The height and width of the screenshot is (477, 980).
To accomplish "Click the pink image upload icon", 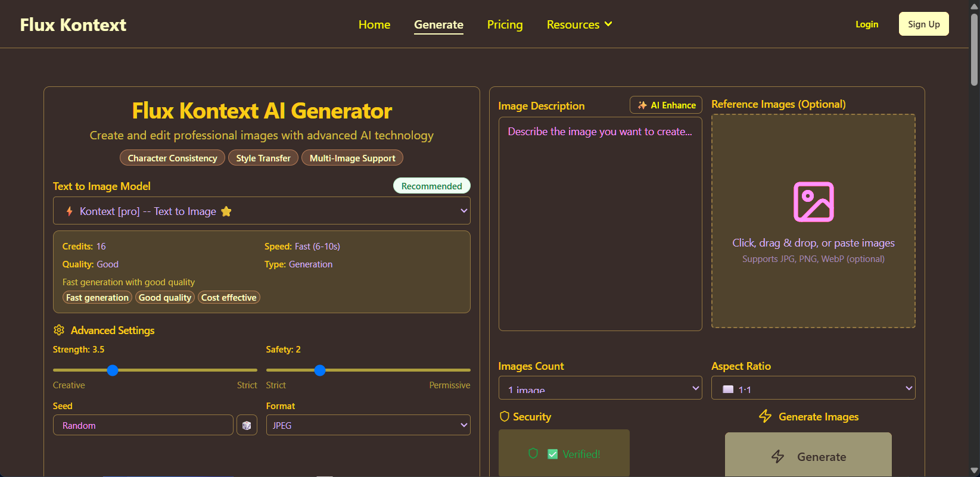I will coord(813,202).
